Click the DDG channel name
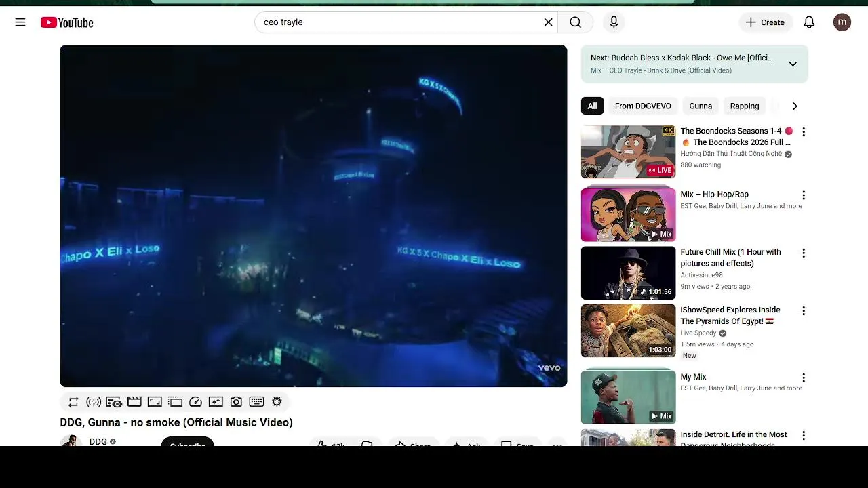Viewport: 868px width, 488px height. pyautogui.click(x=98, y=441)
